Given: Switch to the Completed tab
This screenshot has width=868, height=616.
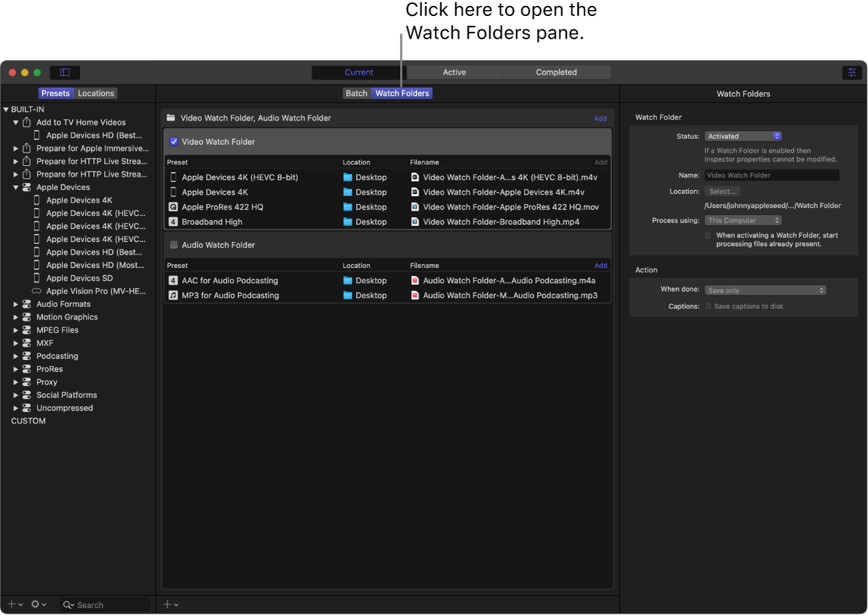Looking at the screenshot, I should click(x=557, y=72).
